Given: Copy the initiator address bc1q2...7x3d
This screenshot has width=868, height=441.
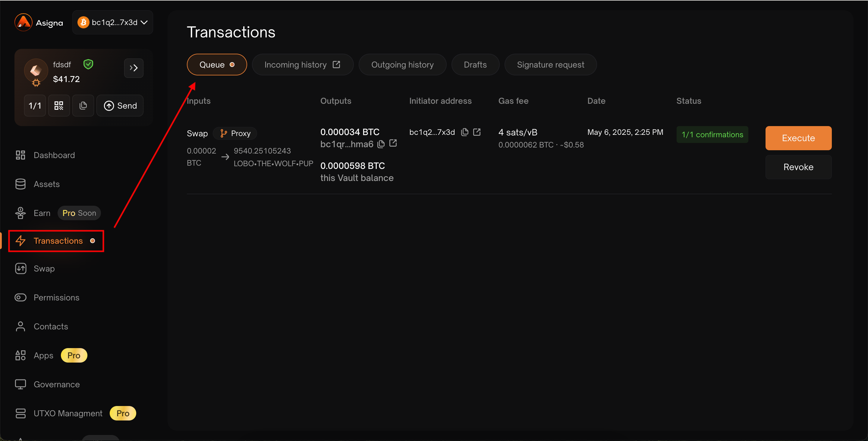Looking at the screenshot, I should pos(465,132).
